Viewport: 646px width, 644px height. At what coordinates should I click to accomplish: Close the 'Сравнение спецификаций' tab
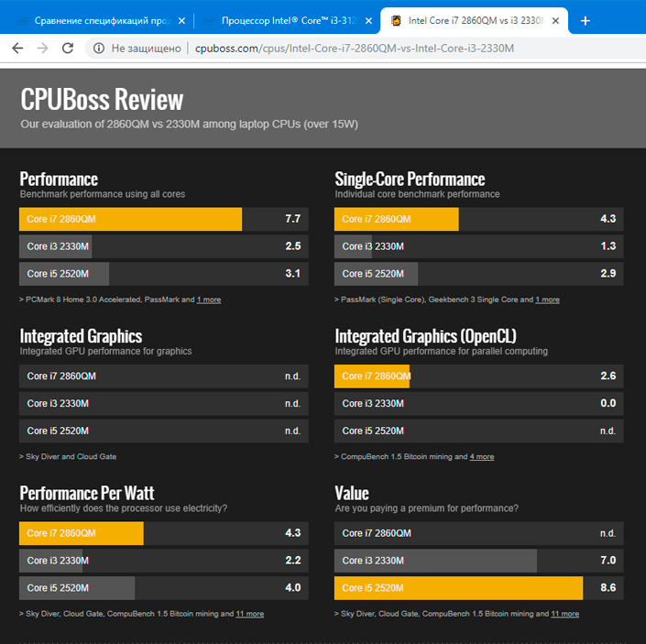pyautogui.click(x=181, y=20)
